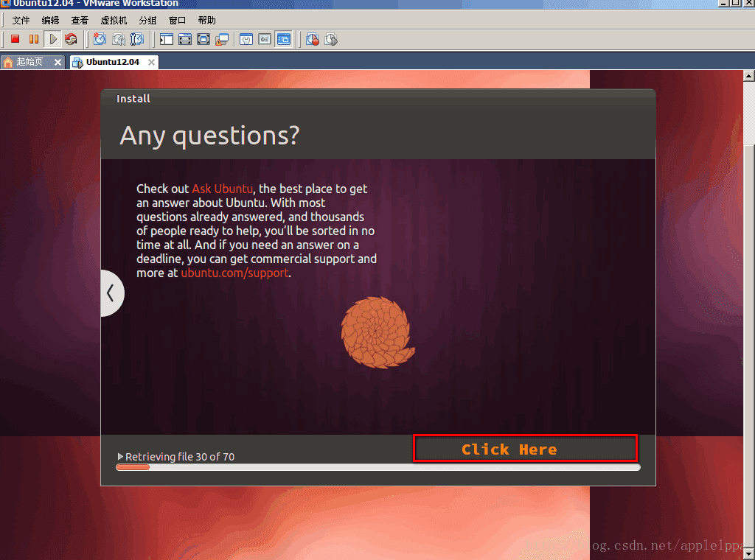Image resolution: width=755 pixels, height=560 pixels.
Task: Click the 'Retrieving file 30 of 70' status text
Action: (x=180, y=457)
